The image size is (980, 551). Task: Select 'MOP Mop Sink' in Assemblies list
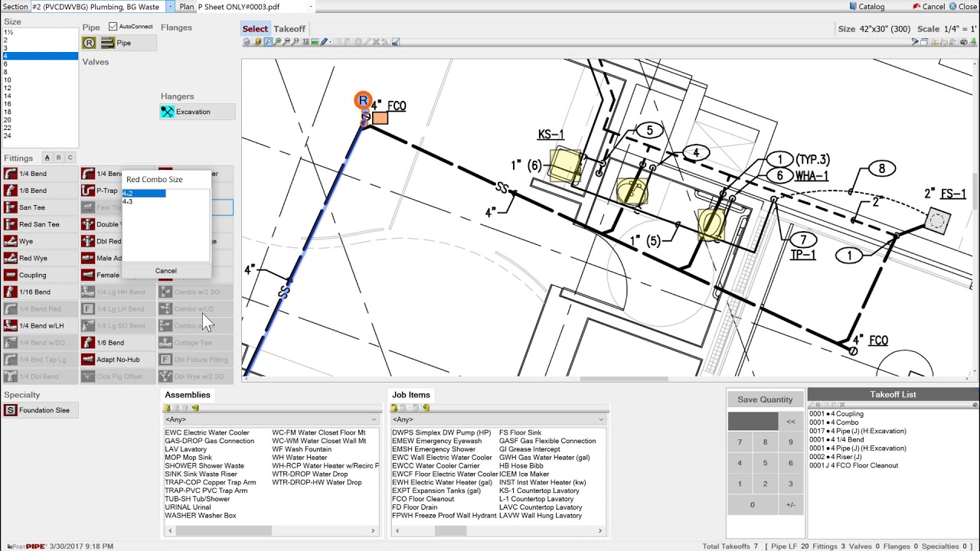(x=188, y=458)
